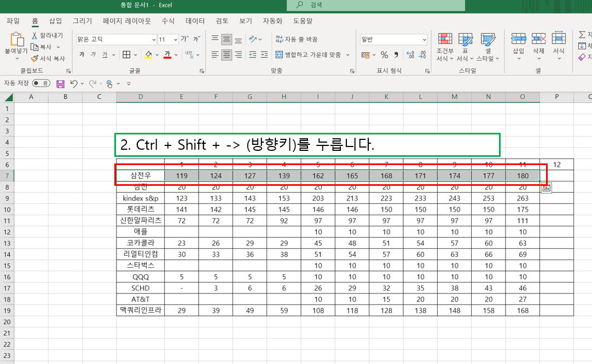Open Cell Styles (셀 스타일)

coord(488,47)
